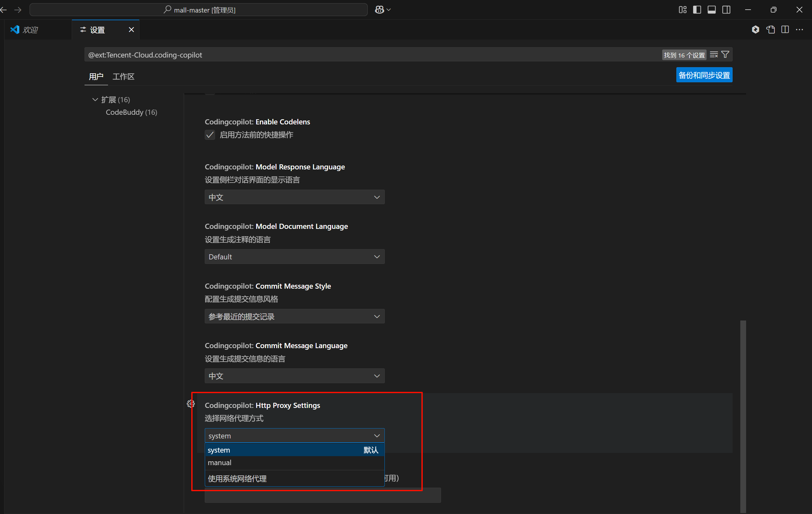Image resolution: width=812 pixels, height=514 pixels.
Task: Open the Model Document Language Default dropdown
Action: (x=294, y=257)
